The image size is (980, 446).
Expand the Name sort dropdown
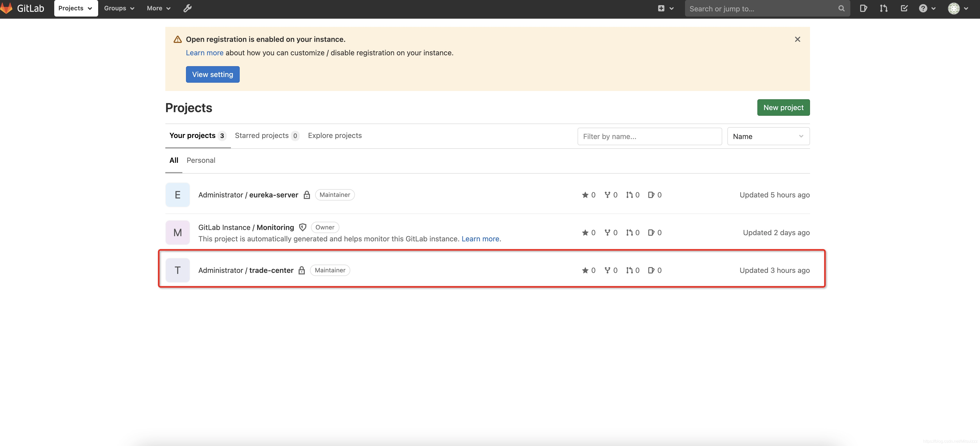tap(768, 136)
